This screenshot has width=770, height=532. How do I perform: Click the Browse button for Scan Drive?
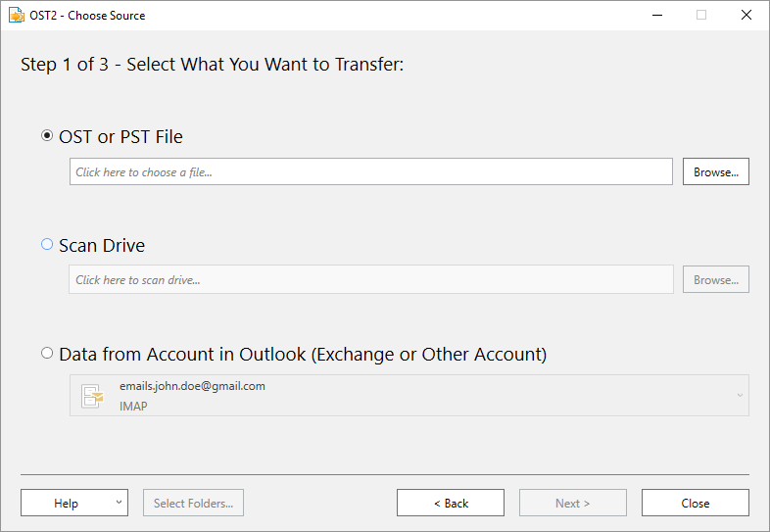[x=715, y=279]
